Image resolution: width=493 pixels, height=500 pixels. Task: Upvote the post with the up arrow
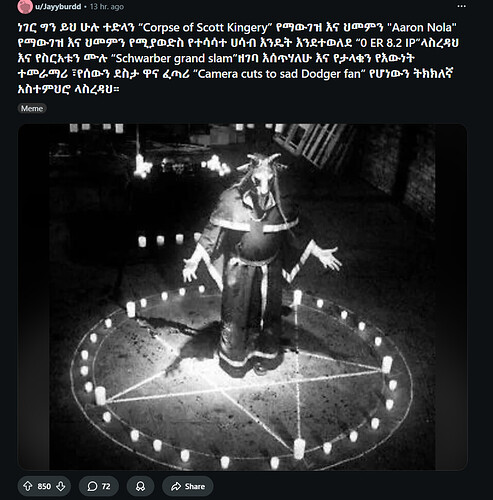click(x=28, y=486)
